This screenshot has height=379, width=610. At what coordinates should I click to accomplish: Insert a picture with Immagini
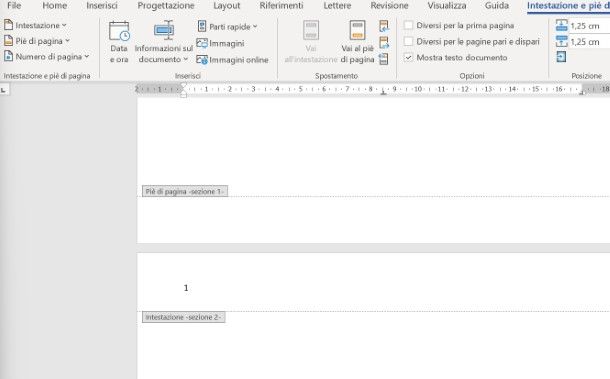point(221,43)
